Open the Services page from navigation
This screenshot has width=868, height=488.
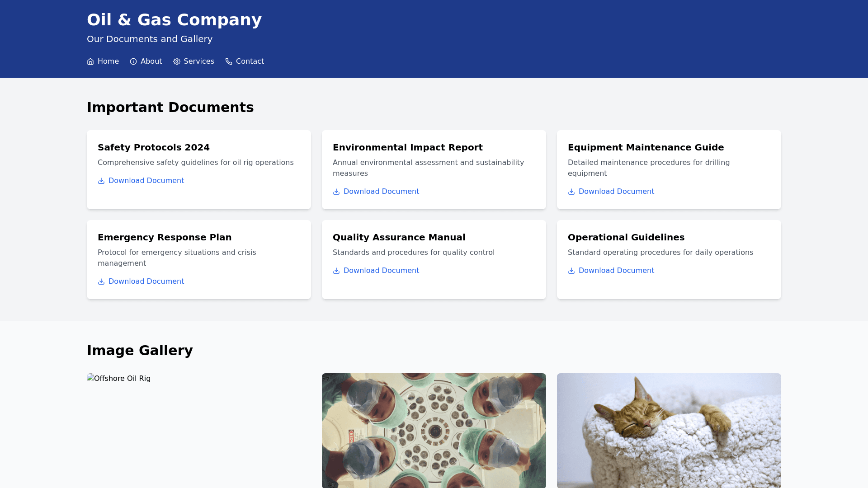[x=199, y=61]
